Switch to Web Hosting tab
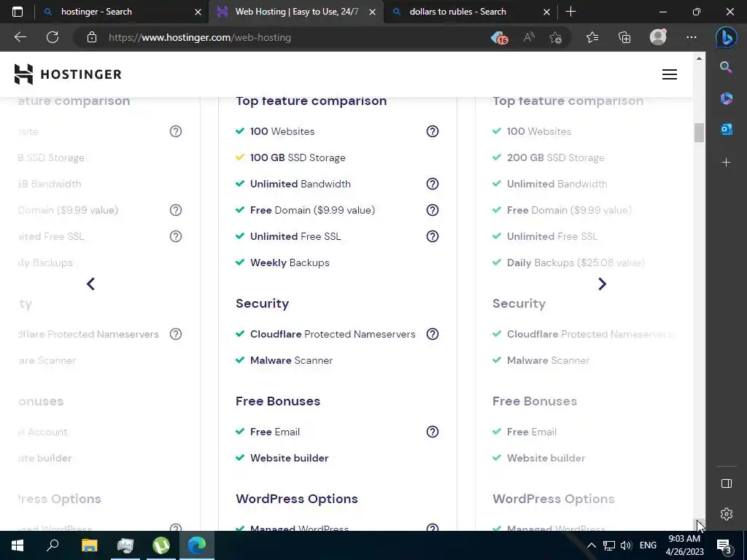This screenshot has height=560, width=747. [295, 12]
